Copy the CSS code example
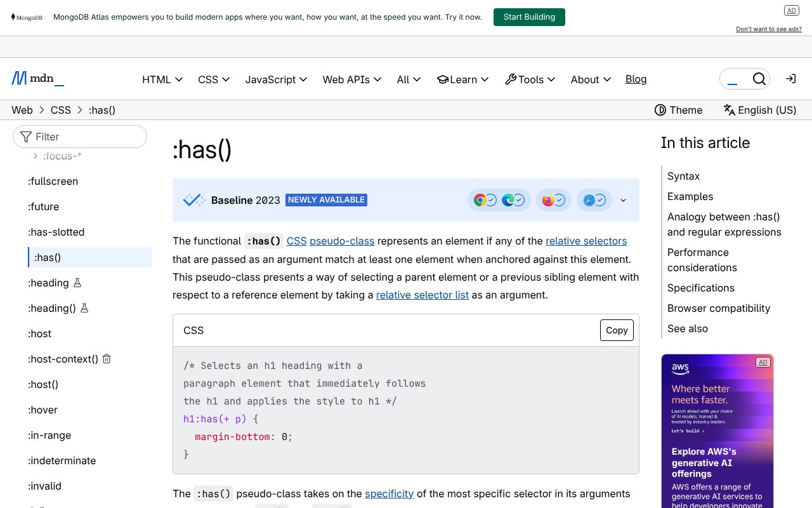The width and height of the screenshot is (812, 508). [617, 330]
